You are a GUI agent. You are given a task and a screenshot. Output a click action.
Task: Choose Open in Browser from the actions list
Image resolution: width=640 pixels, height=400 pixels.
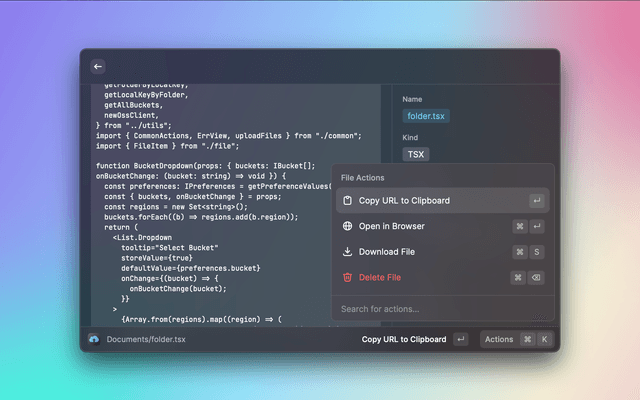click(400, 226)
